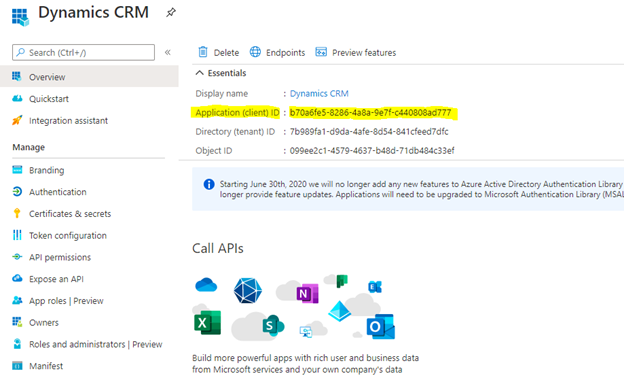The image size is (624, 378).
Task: Collapse the left navigation menu
Action: [168, 53]
